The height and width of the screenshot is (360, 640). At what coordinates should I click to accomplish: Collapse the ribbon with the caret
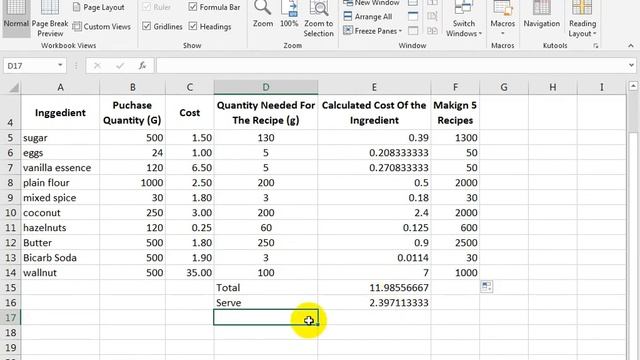pyautogui.click(x=631, y=46)
